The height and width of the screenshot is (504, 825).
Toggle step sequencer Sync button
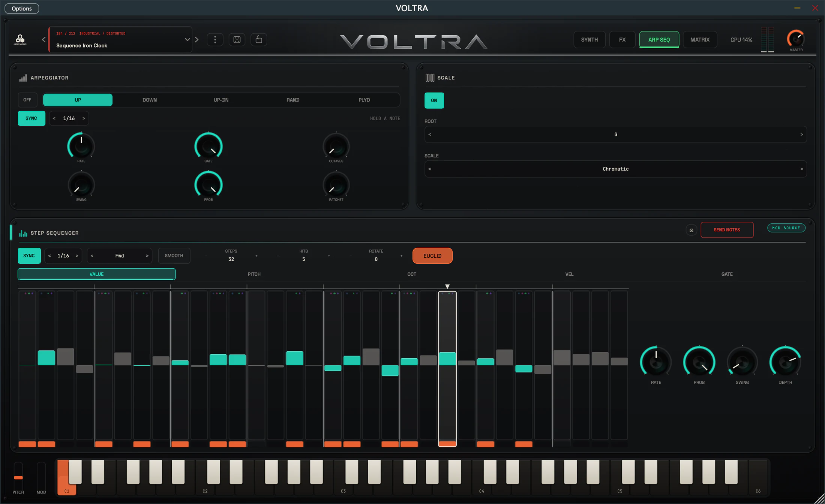(29, 256)
